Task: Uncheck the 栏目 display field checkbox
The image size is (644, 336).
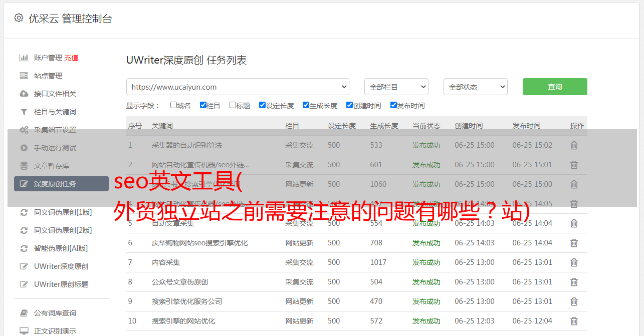Action: point(203,105)
